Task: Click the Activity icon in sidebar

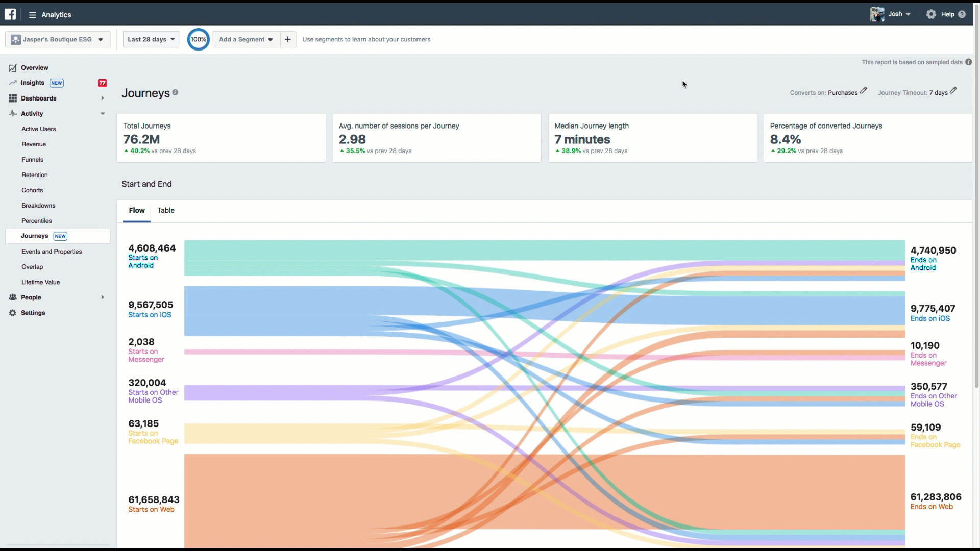Action: point(12,113)
